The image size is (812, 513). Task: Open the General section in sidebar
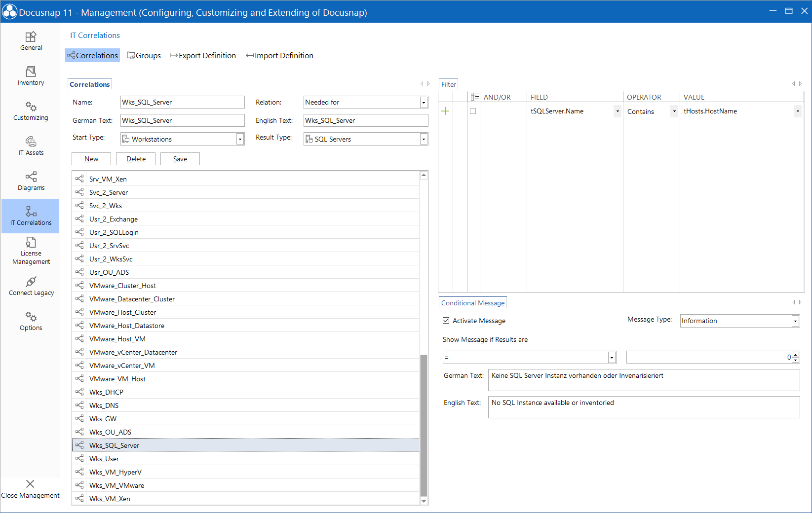(31, 40)
